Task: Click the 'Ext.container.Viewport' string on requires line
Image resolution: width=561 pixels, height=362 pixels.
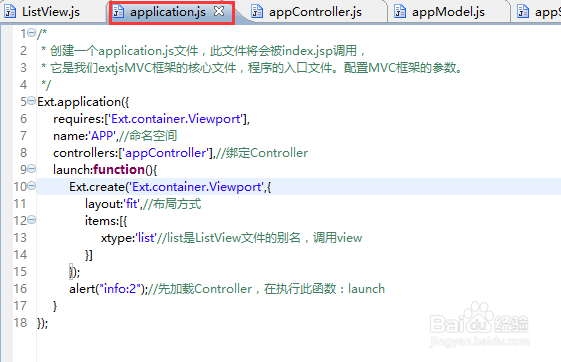Action: 176,119
